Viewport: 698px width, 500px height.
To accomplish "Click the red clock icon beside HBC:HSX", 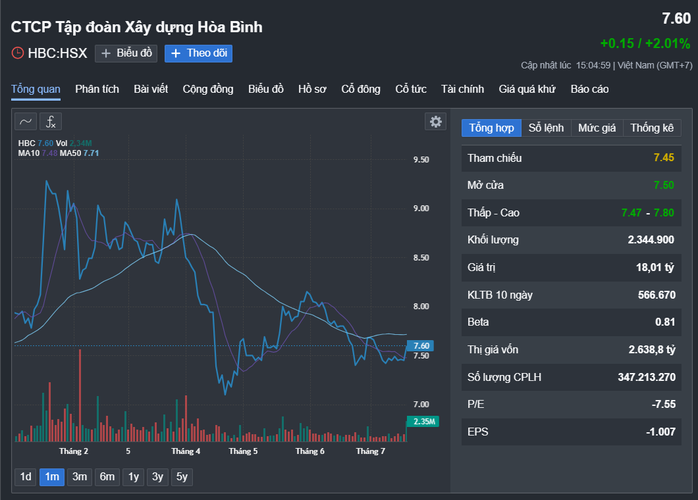I will [x=17, y=53].
